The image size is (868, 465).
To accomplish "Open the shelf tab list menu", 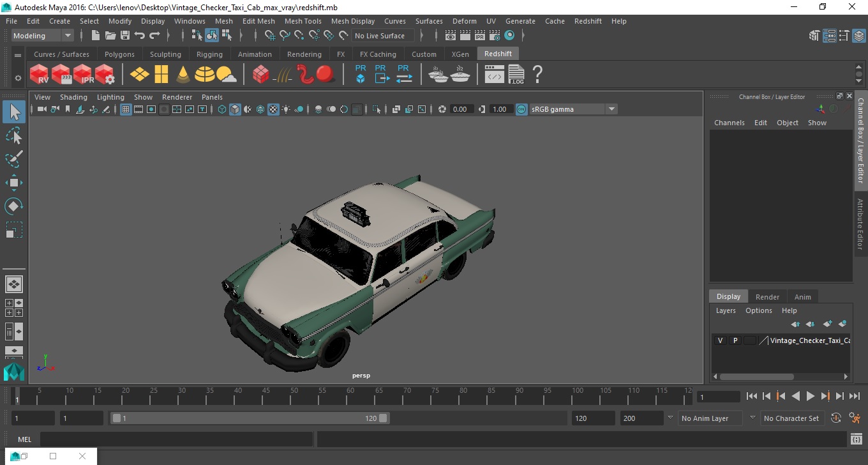I will tap(18, 56).
